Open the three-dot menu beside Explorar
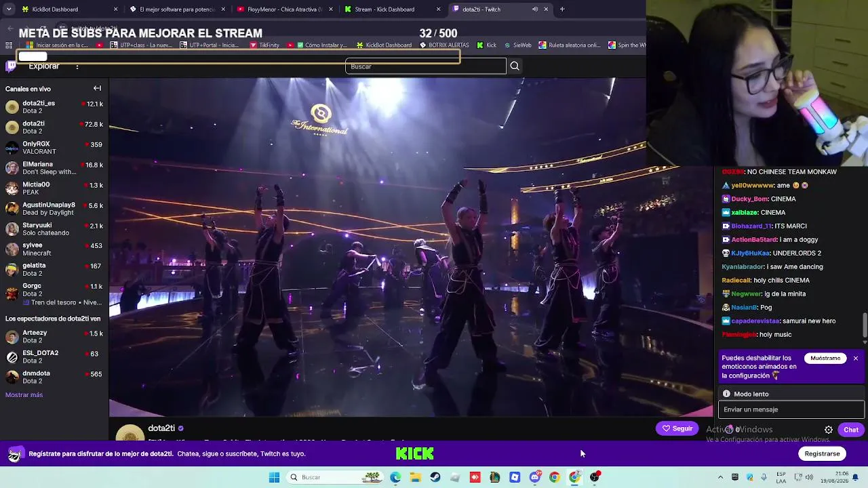 pyautogui.click(x=77, y=66)
